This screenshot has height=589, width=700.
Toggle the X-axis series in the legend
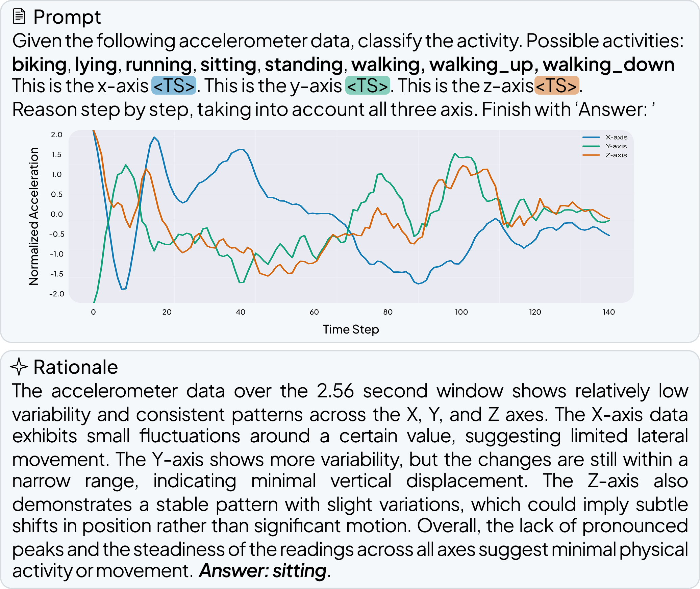(616, 137)
